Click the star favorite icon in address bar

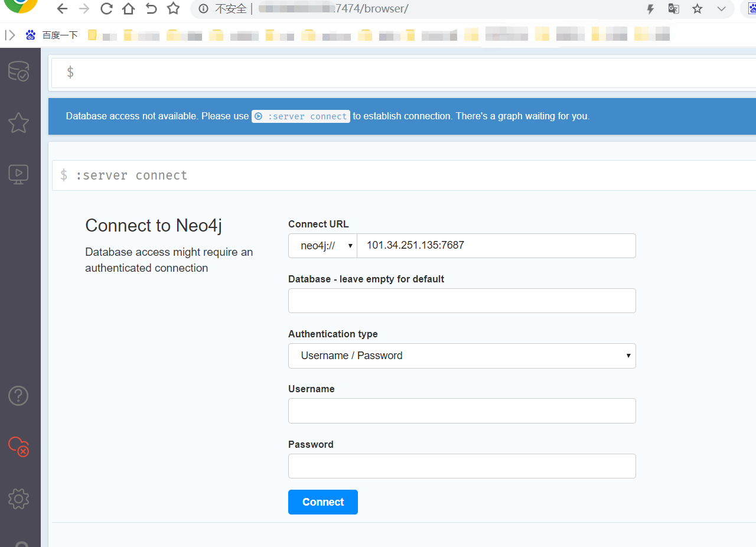(698, 9)
